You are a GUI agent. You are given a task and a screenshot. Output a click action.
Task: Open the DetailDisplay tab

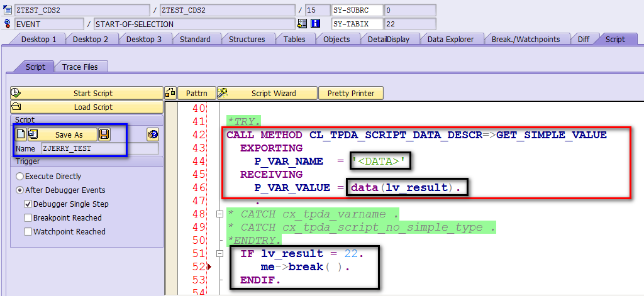point(389,40)
